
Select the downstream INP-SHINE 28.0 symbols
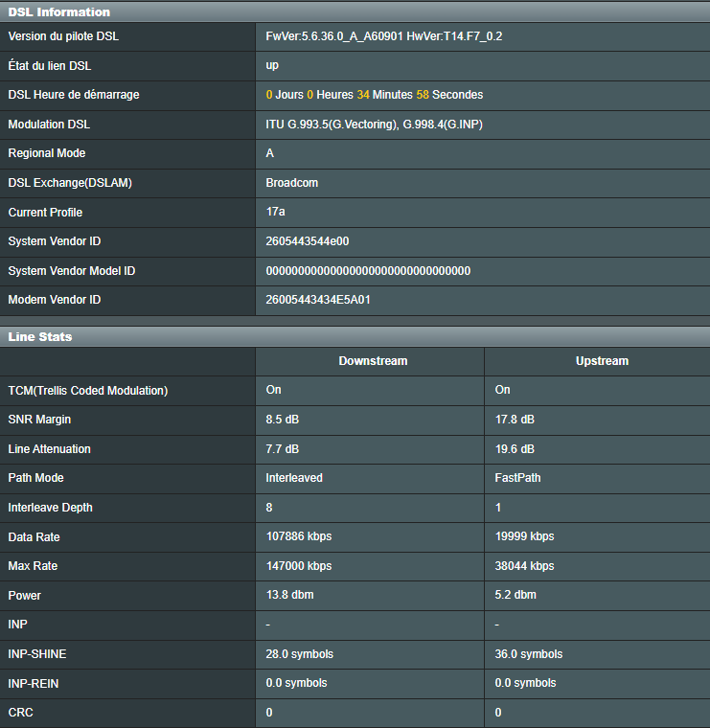[299, 654]
